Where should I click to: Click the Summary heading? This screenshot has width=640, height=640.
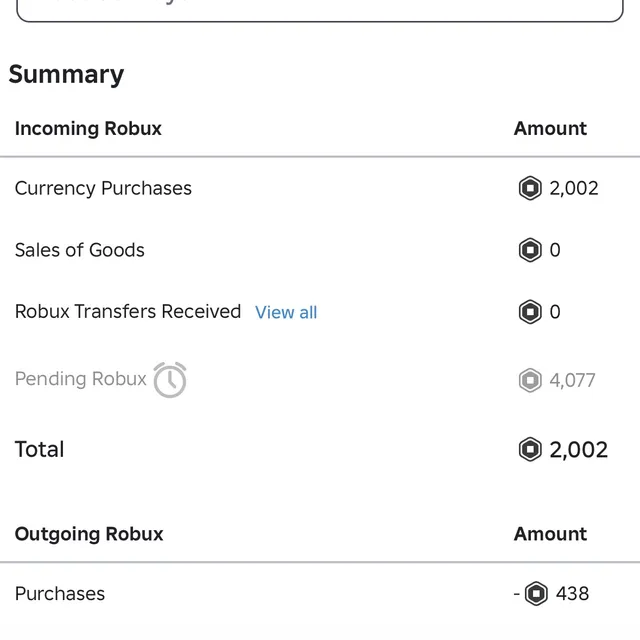click(x=66, y=75)
